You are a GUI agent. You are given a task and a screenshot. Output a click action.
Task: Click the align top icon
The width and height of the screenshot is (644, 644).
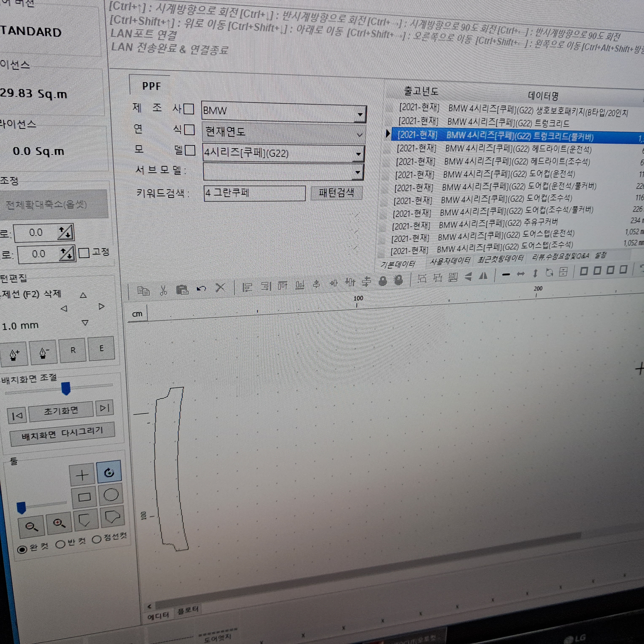point(283,285)
